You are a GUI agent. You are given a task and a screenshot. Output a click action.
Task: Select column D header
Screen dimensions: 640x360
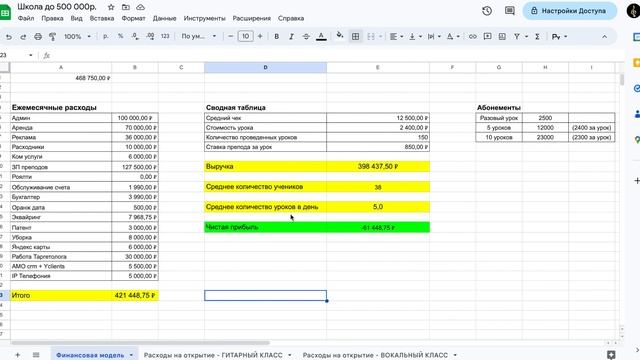click(265, 67)
